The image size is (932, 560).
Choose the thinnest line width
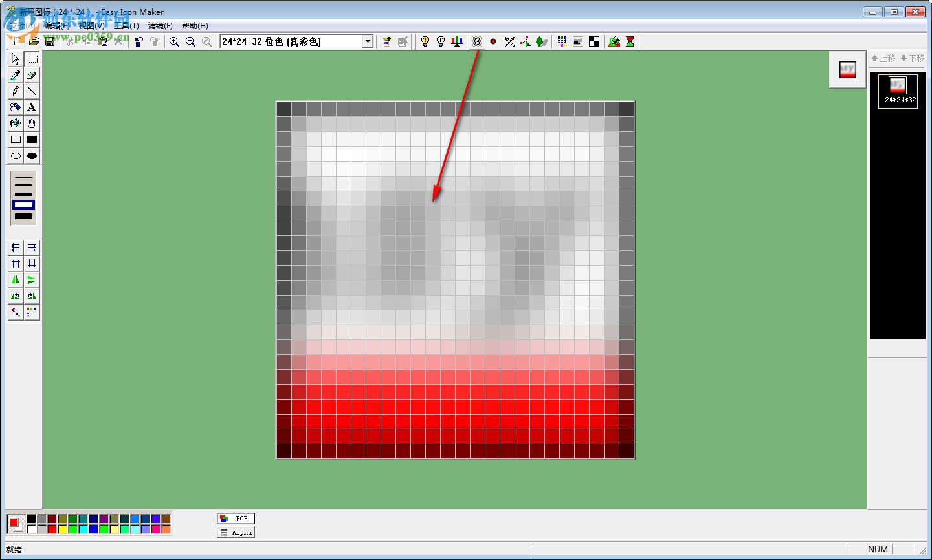23,177
